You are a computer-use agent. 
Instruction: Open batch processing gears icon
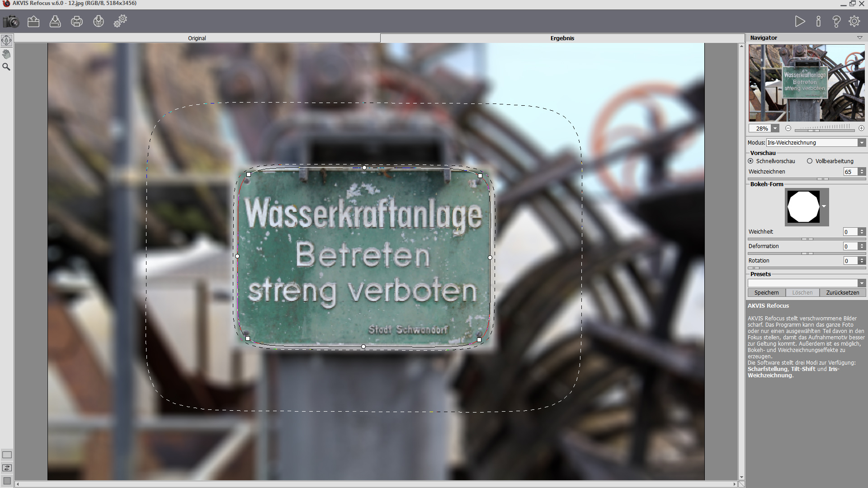(120, 21)
